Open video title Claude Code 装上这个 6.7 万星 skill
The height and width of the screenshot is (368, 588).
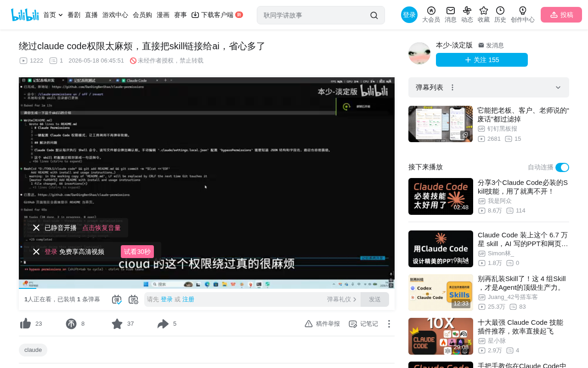(x=523, y=239)
